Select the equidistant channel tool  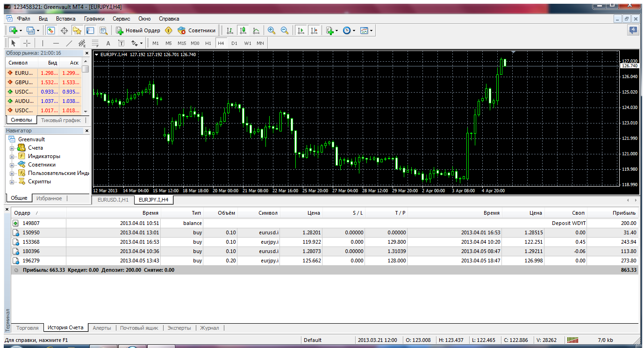coord(82,43)
